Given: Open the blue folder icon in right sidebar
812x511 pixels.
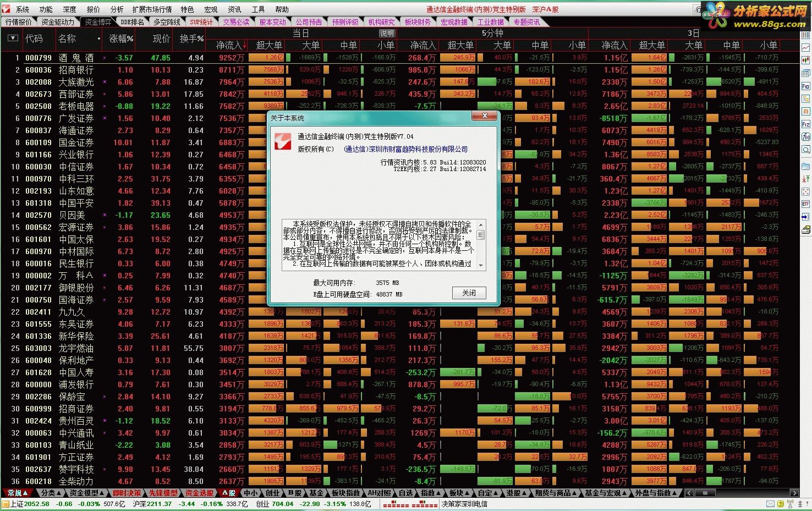Looking at the screenshot, I should (806, 166).
